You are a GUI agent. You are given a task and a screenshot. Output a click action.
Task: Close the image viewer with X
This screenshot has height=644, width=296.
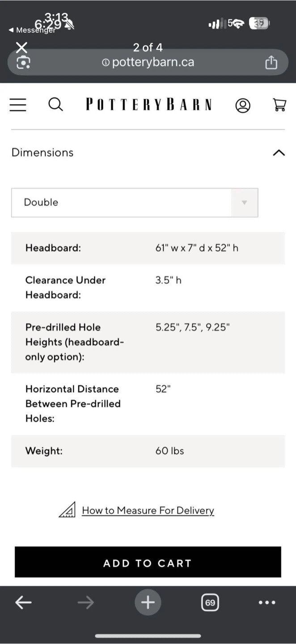(21, 47)
